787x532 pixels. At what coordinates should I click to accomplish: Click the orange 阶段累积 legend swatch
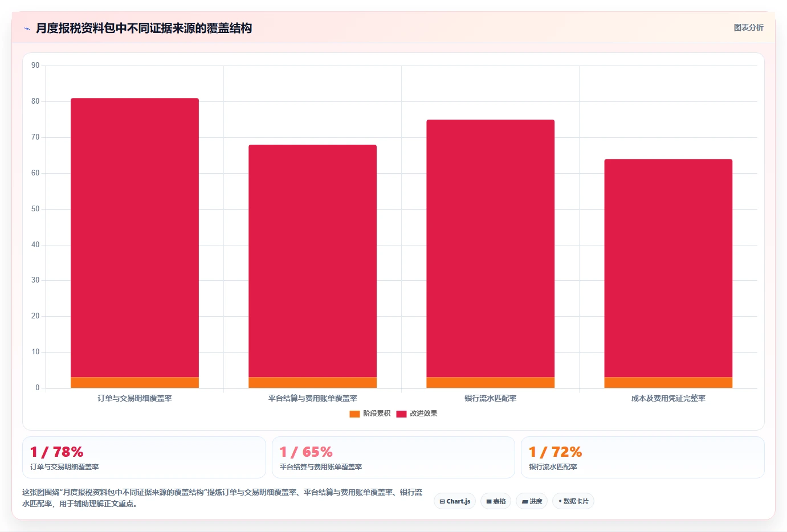(354, 414)
